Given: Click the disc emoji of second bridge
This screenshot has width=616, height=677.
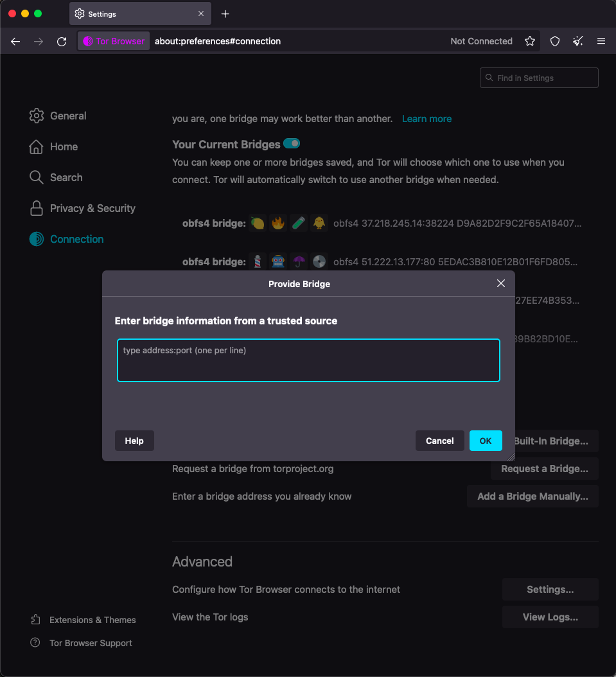Looking at the screenshot, I should [319, 261].
